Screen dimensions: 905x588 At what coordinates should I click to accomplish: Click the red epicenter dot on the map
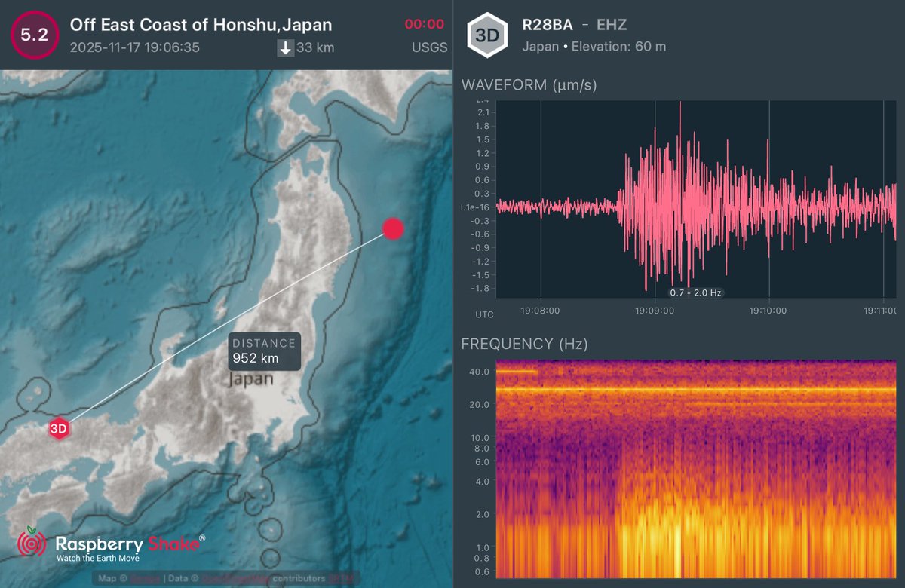coord(393,229)
